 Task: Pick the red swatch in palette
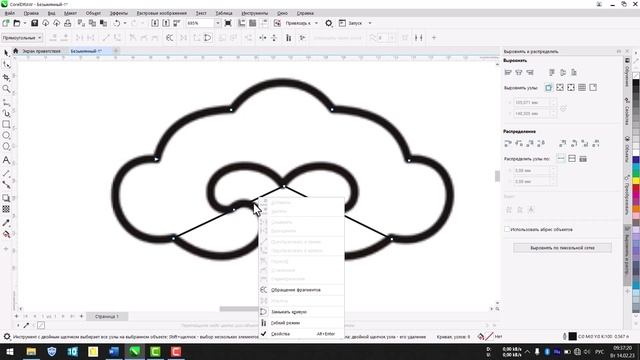point(636,188)
